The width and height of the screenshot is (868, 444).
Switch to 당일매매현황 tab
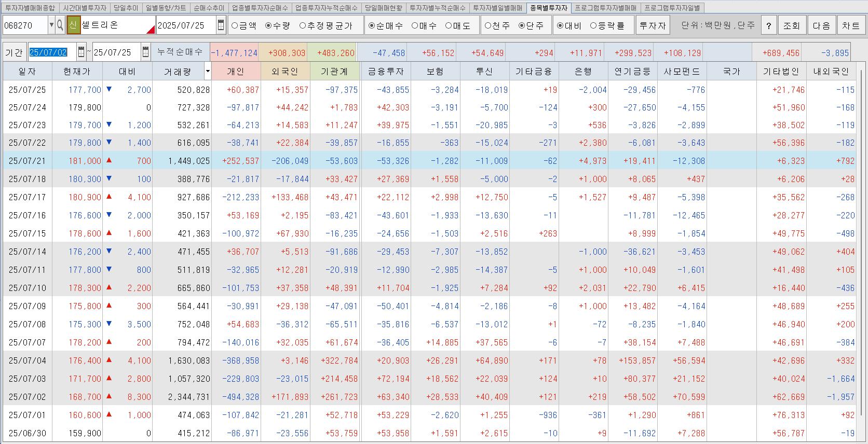[383, 8]
